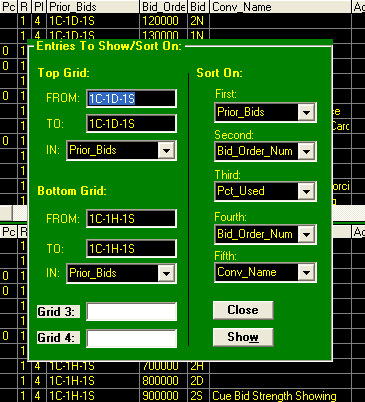Click the Grid 4 input field
365x402 pixels.
pyautogui.click(x=131, y=338)
